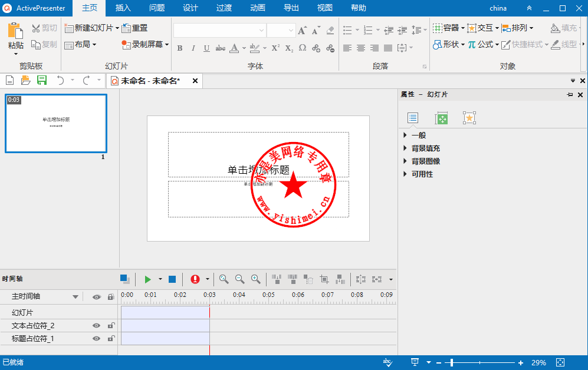Expand the 背景填充 section
Viewport: 588px width, 370px height.
click(405, 148)
